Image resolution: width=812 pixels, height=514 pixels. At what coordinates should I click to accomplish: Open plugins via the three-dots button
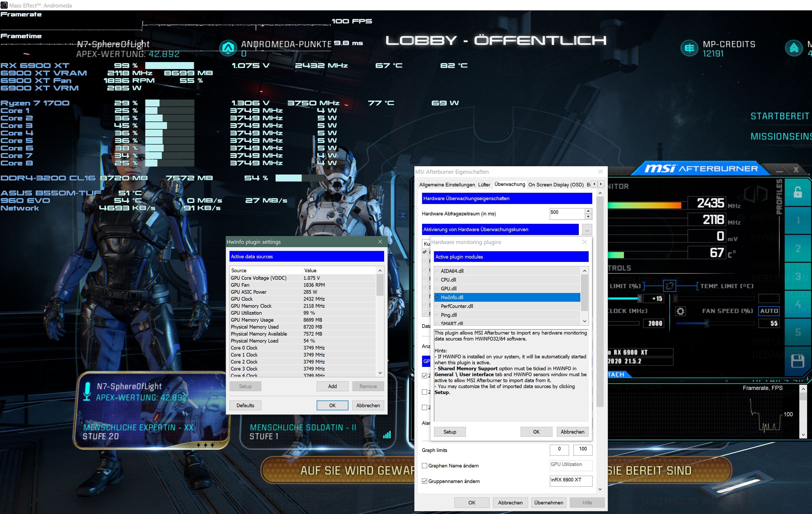coord(587,230)
